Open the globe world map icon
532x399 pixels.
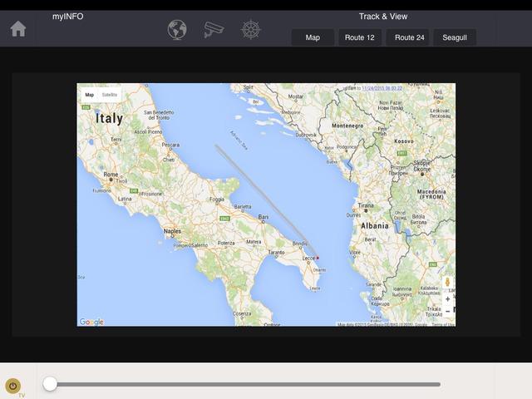pyautogui.click(x=177, y=30)
